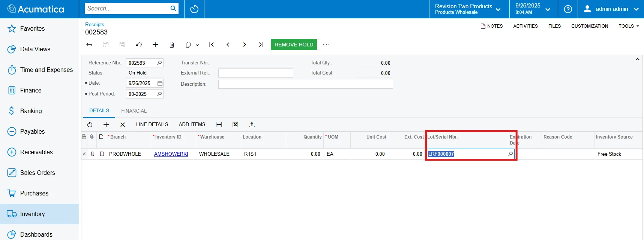
Task: Expand the clipboard dropdown arrow
Action: (197, 45)
